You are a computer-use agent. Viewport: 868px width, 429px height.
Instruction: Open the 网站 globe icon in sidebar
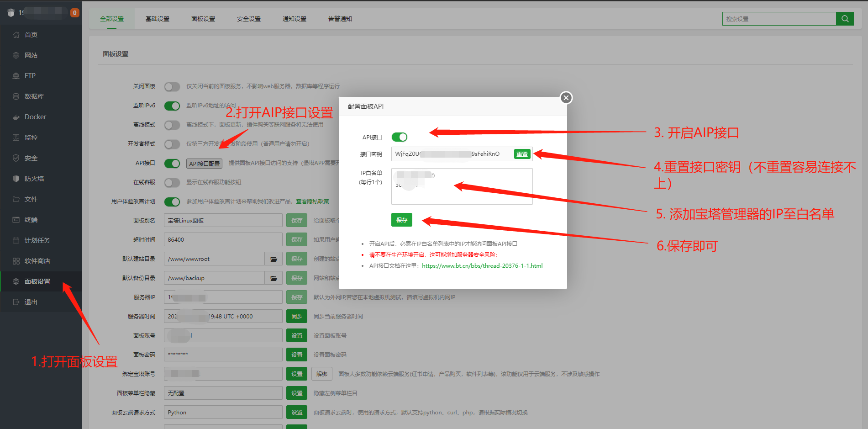(x=16, y=55)
